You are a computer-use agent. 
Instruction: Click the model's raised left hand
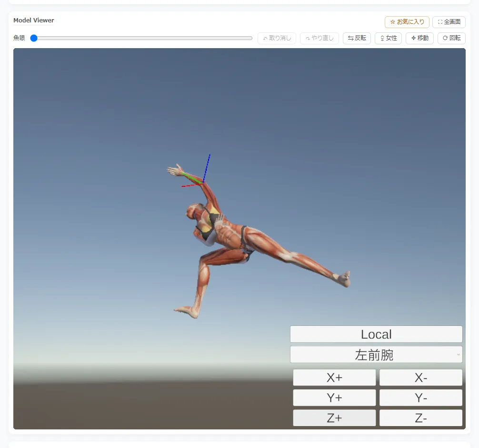coord(175,170)
